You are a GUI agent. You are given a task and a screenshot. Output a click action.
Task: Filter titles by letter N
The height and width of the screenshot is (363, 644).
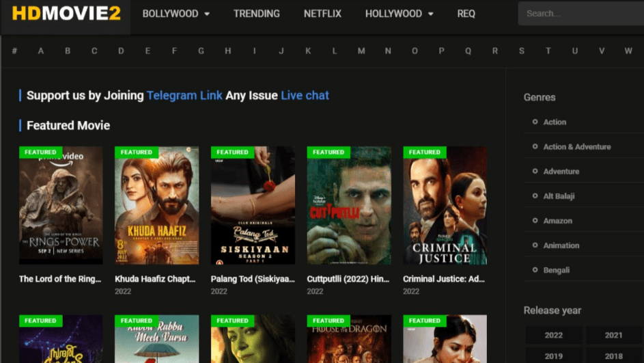coord(388,51)
